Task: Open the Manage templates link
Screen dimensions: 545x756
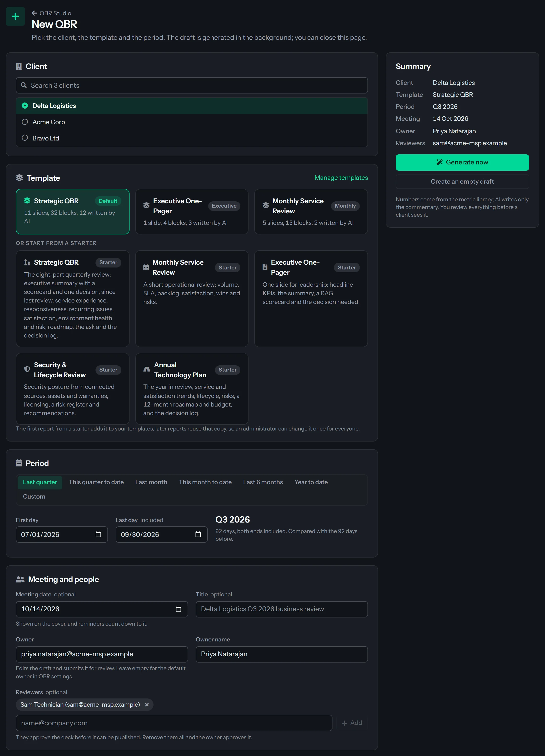Action: [341, 178]
